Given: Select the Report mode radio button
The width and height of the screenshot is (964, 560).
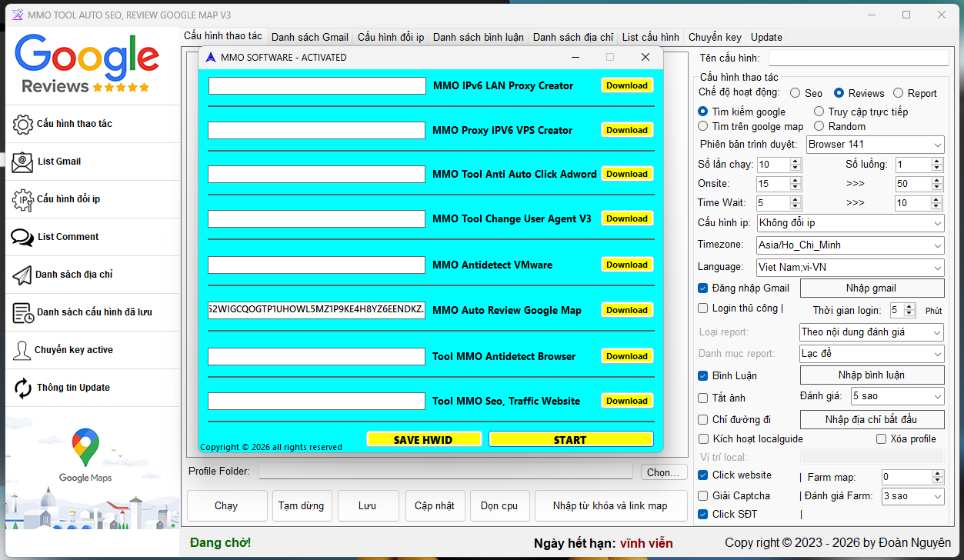Looking at the screenshot, I should coord(898,93).
